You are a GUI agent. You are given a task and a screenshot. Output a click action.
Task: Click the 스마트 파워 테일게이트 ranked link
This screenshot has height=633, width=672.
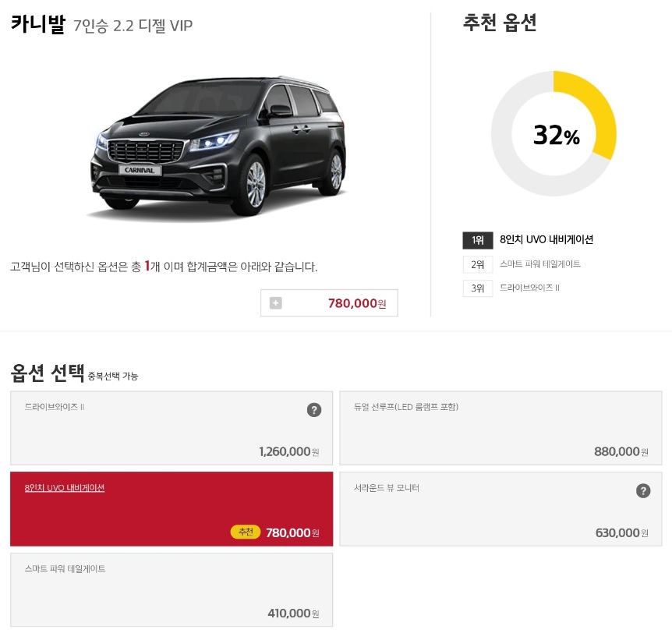[552, 264]
